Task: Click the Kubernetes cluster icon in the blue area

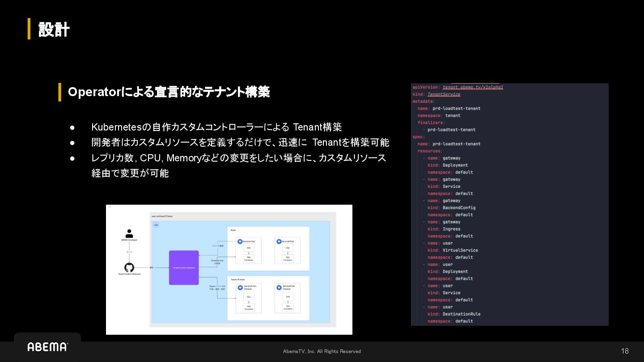Action: [156, 225]
